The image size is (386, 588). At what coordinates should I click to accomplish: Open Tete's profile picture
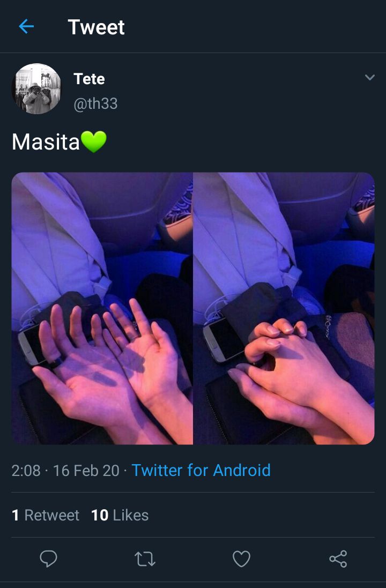[x=36, y=88]
